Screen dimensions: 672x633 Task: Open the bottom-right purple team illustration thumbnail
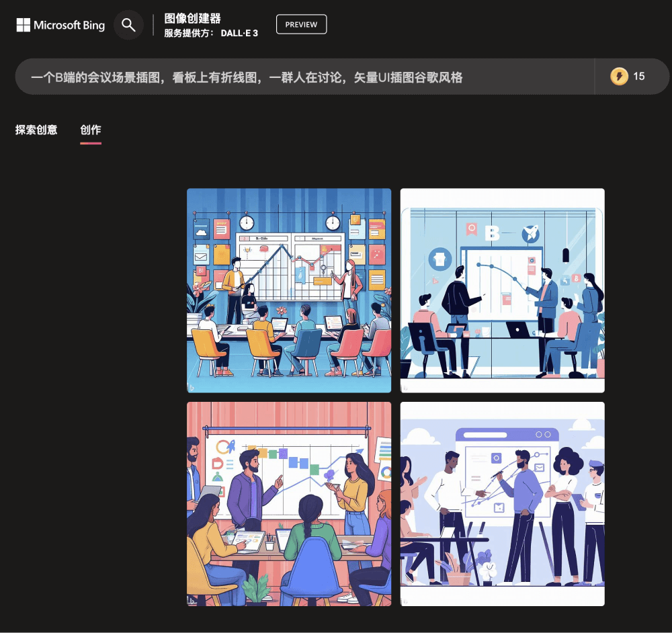coord(502,503)
